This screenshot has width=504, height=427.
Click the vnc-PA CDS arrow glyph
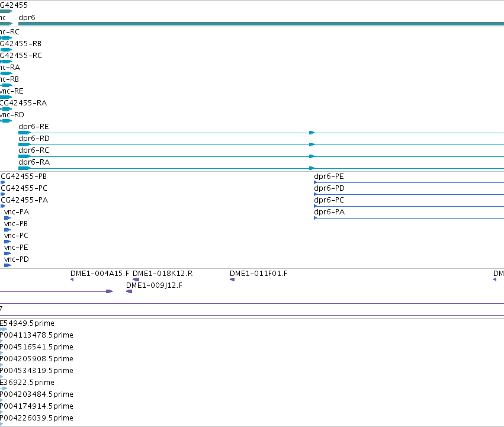click(7, 219)
